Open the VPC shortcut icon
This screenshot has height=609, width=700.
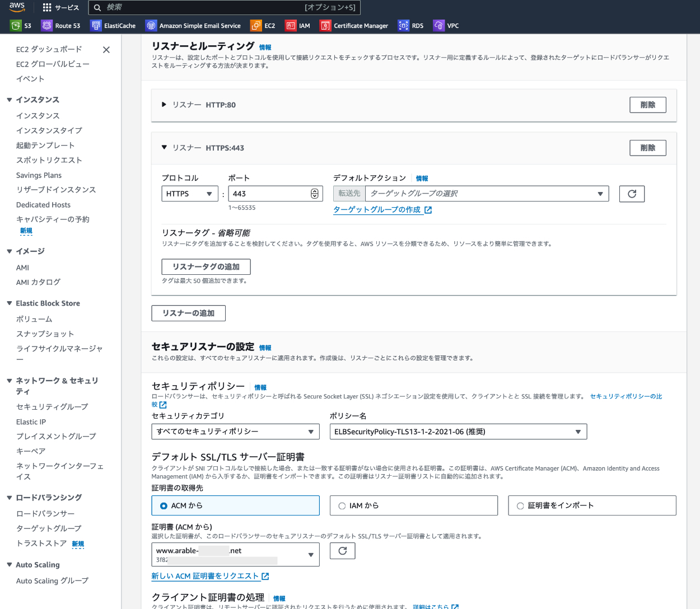pos(439,26)
